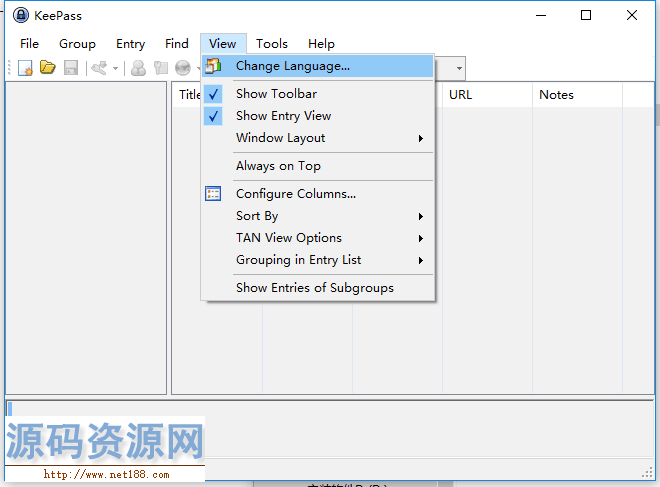Viewport: 660px width, 487px height.
Task: Click the window resize grip corner
Action: coord(647,474)
